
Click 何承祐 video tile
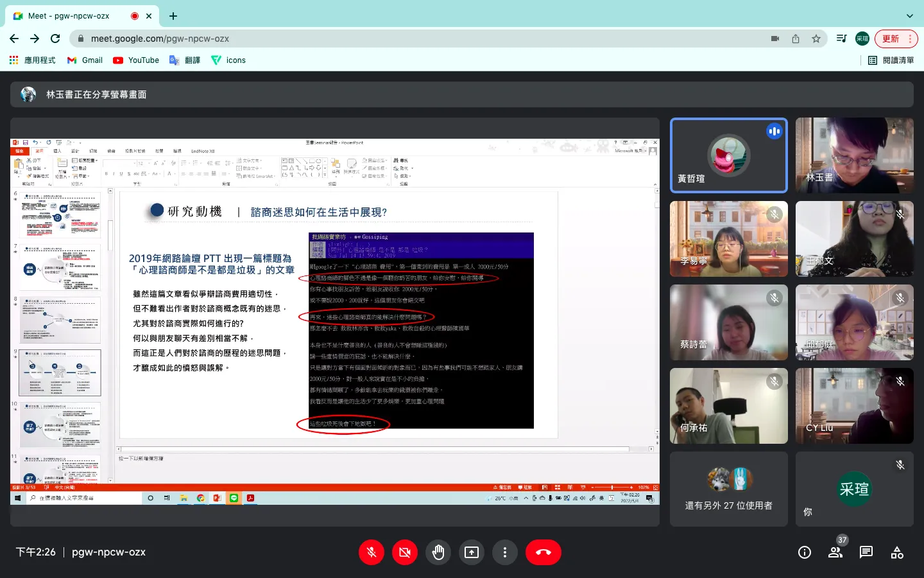729,406
